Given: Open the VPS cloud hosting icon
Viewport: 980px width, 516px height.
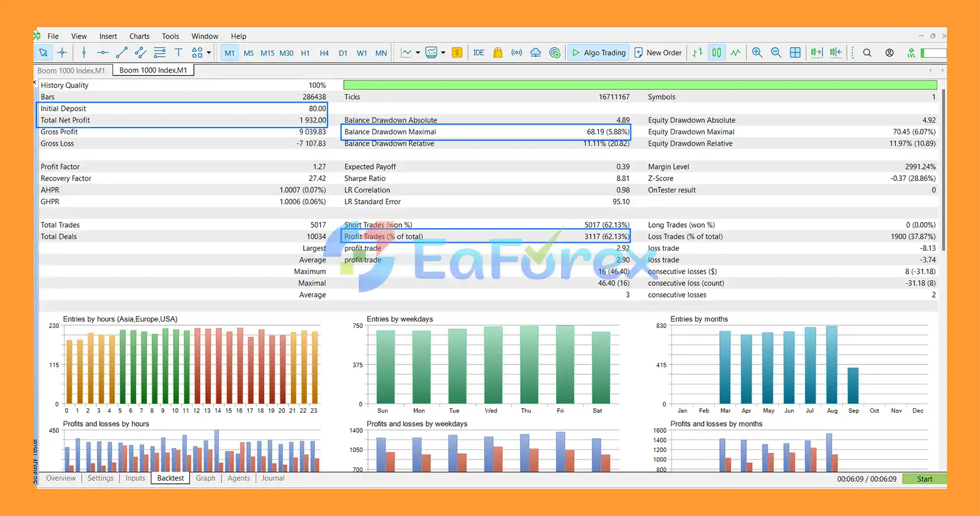Looking at the screenshot, I should pos(536,52).
